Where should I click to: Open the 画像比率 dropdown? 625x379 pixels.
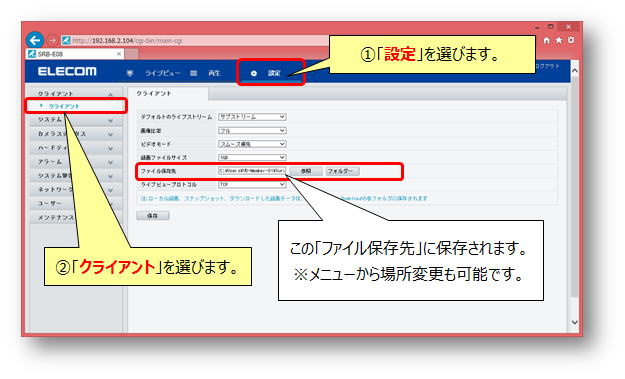pos(252,130)
